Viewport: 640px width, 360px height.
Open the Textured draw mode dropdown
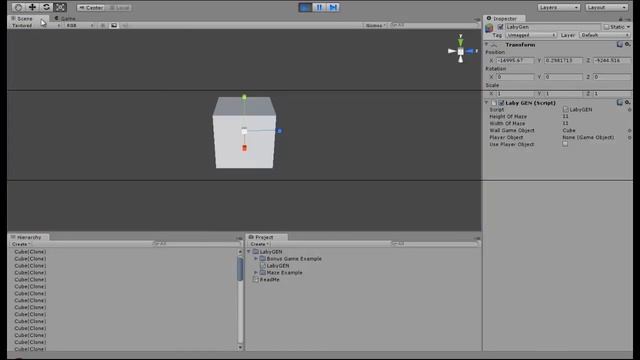(x=36, y=25)
